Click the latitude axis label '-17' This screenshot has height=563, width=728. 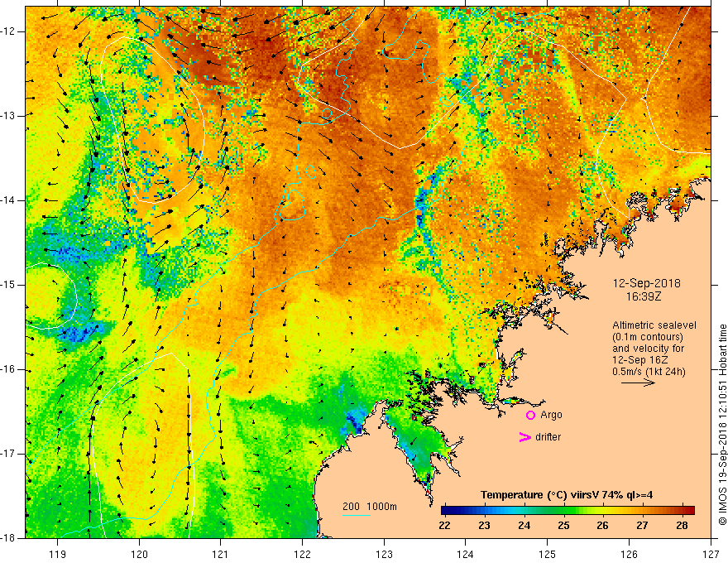coord(8,454)
